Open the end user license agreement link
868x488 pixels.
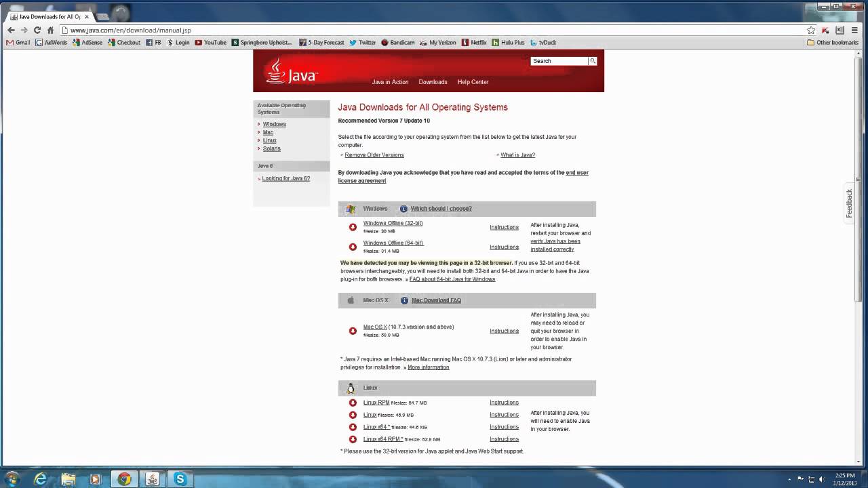[463, 177]
